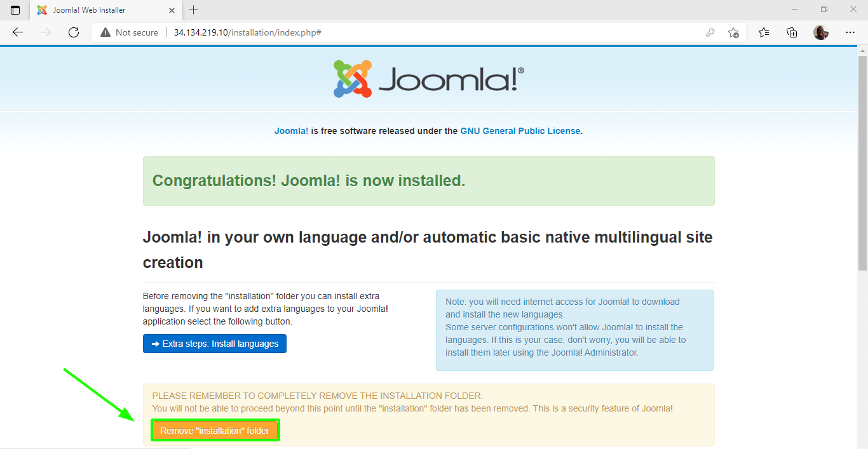The width and height of the screenshot is (868, 449).
Task: Click the scrollbar up arrow
Action: [x=862, y=50]
